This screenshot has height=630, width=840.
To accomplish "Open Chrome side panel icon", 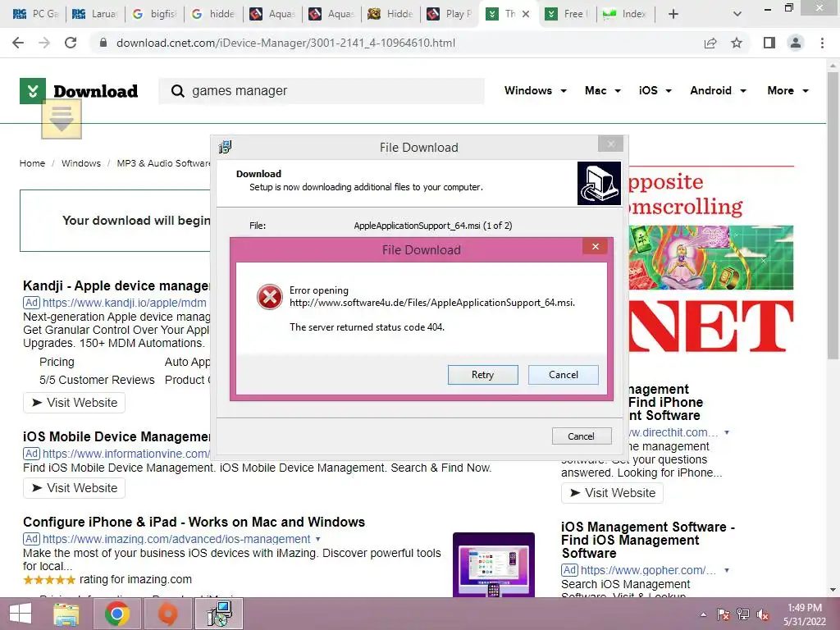I will pos(769,43).
